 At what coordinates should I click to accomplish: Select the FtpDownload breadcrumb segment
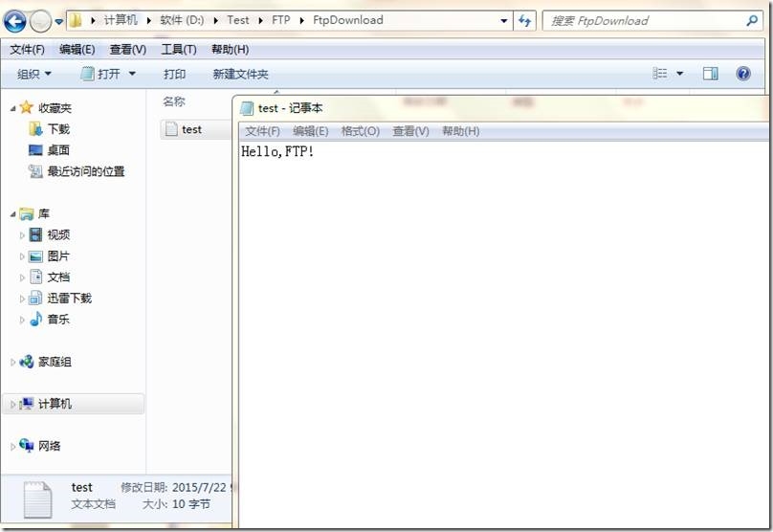click(x=348, y=20)
